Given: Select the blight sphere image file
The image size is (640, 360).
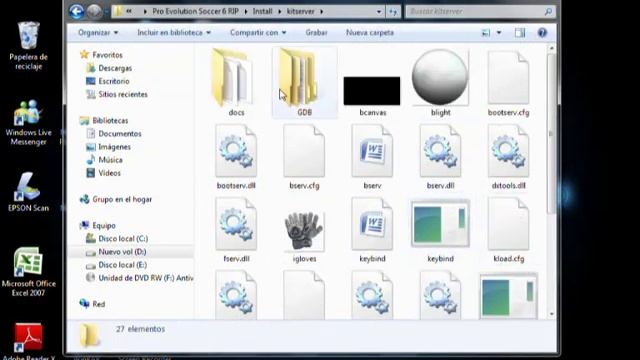Looking at the screenshot, I should (440, 83).
